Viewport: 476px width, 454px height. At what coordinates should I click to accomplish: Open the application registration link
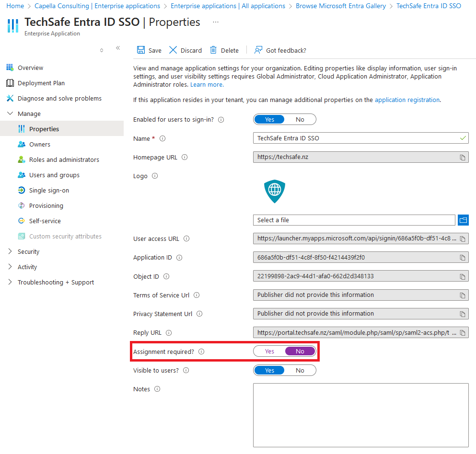[x=406, y=100]
